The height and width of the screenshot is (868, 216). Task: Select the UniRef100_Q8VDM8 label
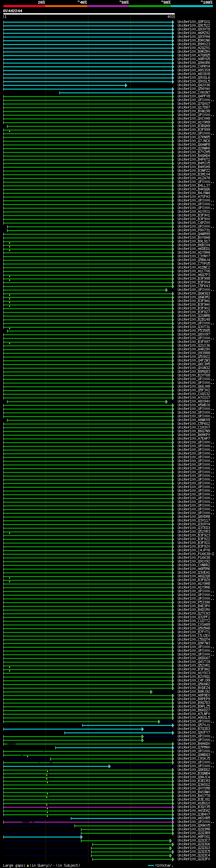coord(194,517)
